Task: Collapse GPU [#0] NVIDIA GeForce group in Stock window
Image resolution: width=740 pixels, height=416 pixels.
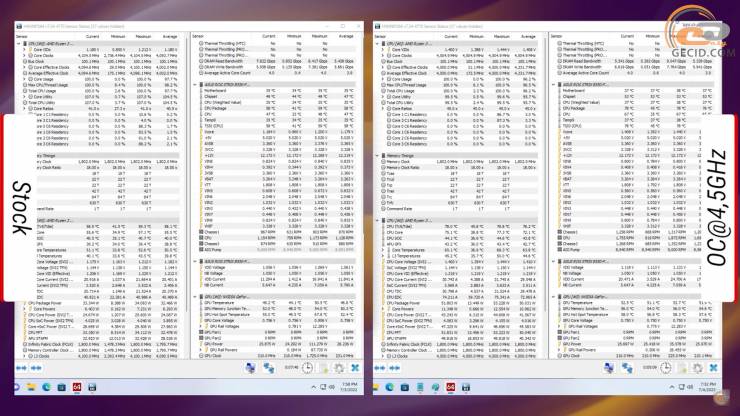Action: pyautogui.click(x=195, y=297)
